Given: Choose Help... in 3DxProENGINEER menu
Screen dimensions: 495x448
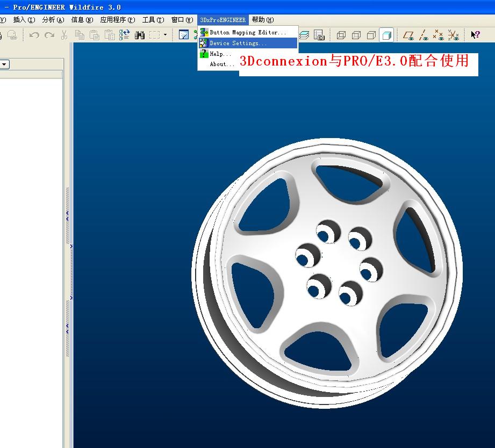Looking at the screenshot, I should pos(220,54).
